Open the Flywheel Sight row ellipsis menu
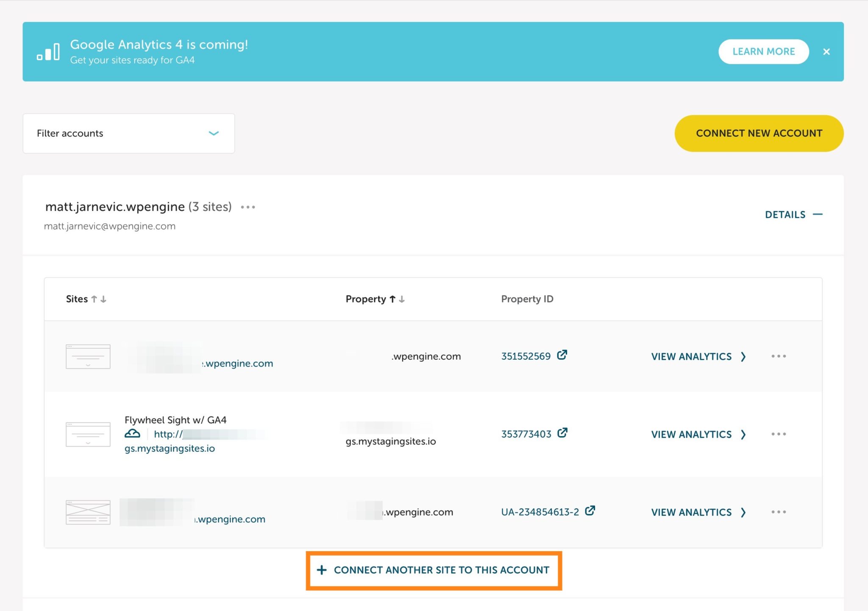Screen dimensions: 868x611 (x=778, y=434)
